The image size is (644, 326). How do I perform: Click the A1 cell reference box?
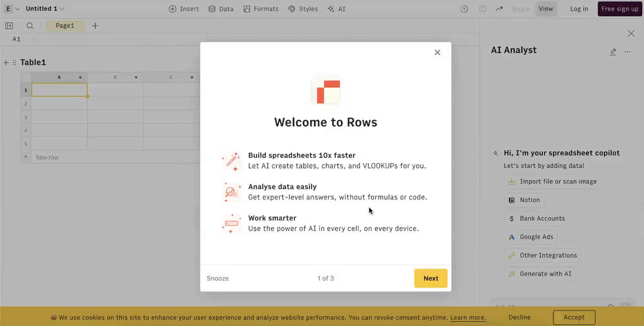[x=16, y=39]
